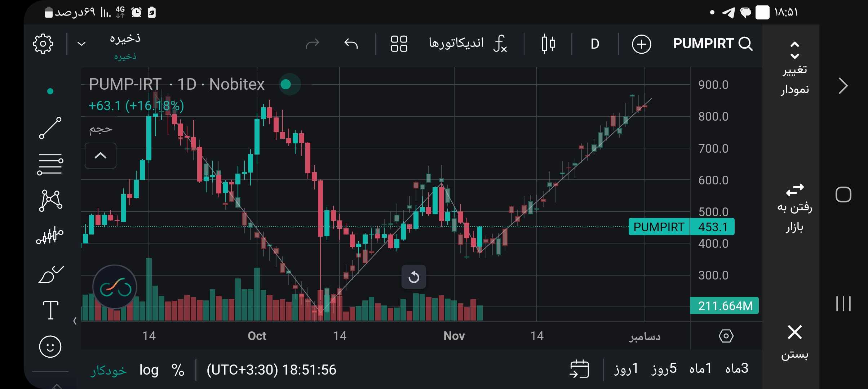
Task: Reset chart view button
Action: tap(414, 277)
